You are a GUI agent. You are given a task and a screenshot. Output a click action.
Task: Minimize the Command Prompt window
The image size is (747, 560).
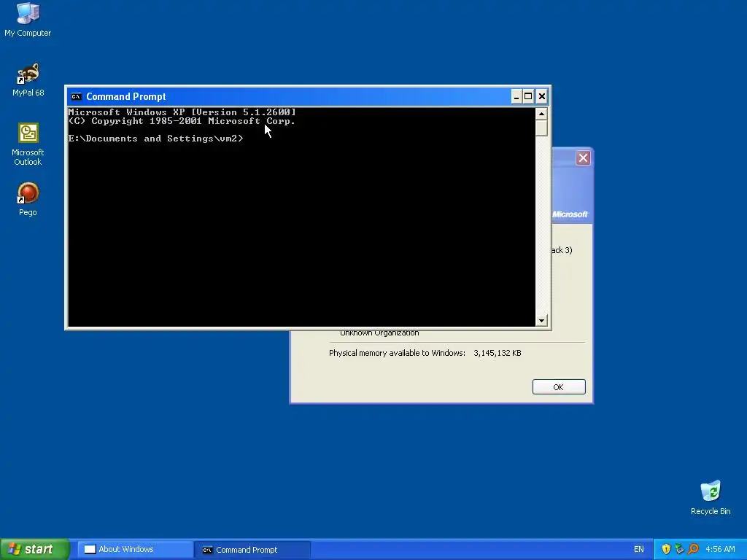pyautogui.click(x=516, y=97)
